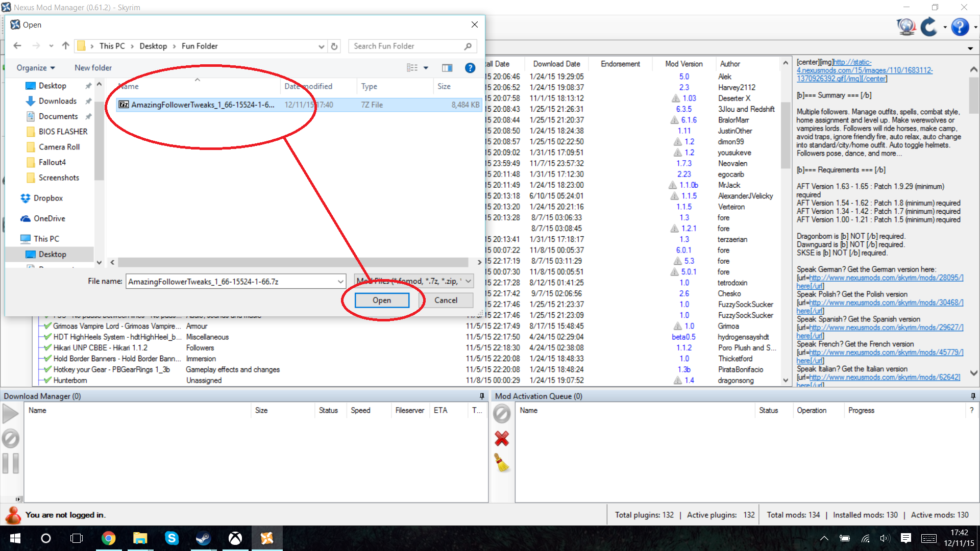Select Downloads in navigation pane
Screen dimensions: 980x551
[57, 101]
